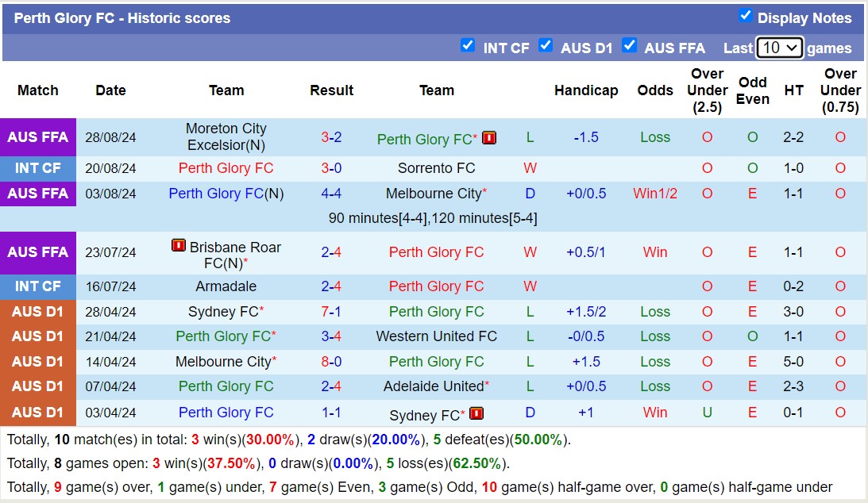Viewport: 868px width, 503px height.
Task: Select the INT CF badge on the Armadale row
Action: (38, 286)
